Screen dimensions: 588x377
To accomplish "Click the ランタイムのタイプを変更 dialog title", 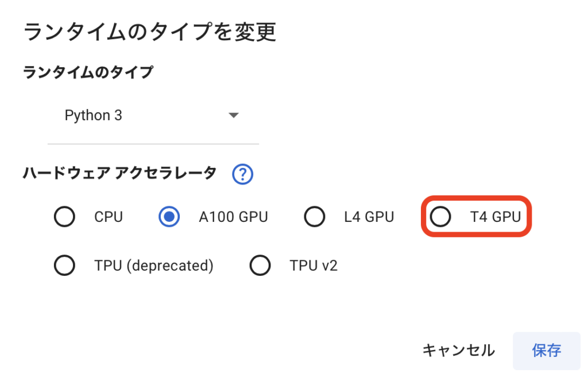I will coord(149,32).
